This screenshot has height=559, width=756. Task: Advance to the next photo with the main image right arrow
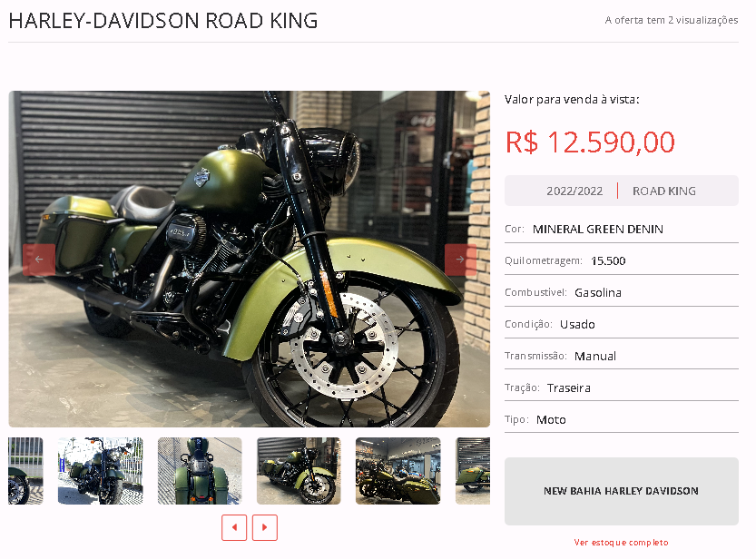(460, 260)
